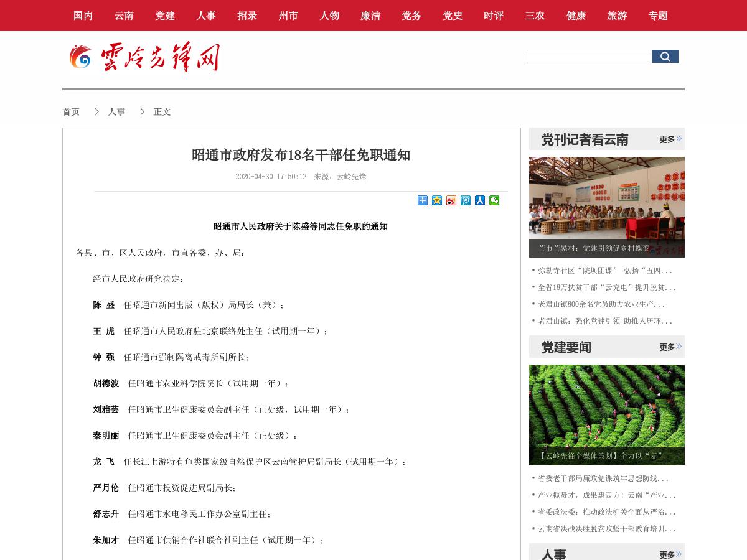Click 人事 breadcrumb link

coord(116,112)
